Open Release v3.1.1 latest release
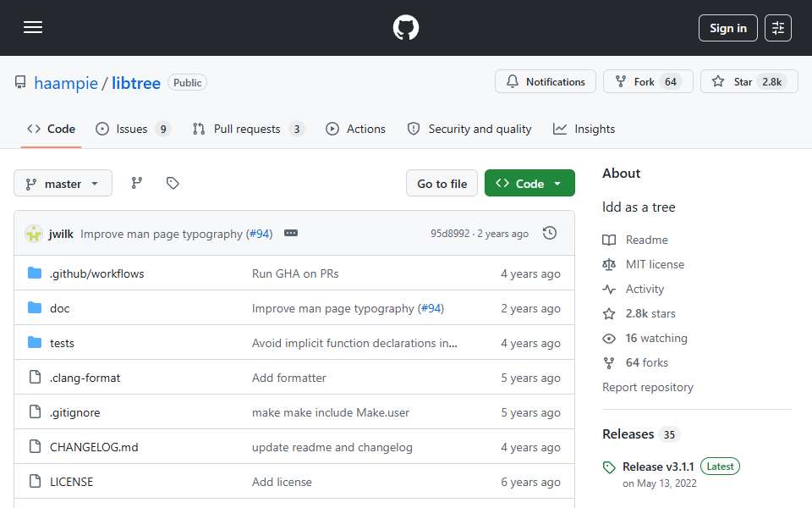812x508 pixels. click(x=658, y=467)
